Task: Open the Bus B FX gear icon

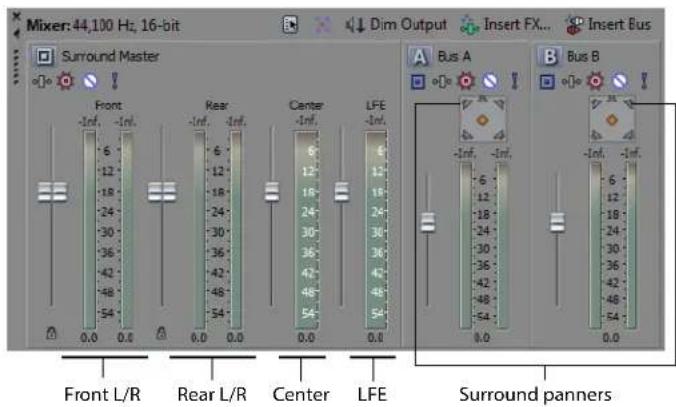Action: 595,81
